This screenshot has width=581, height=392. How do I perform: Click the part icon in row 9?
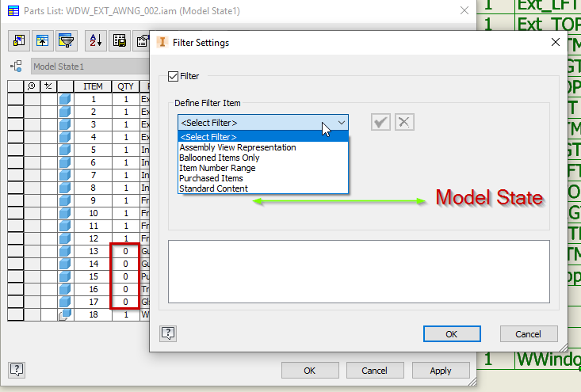click(x=65, y=200)
